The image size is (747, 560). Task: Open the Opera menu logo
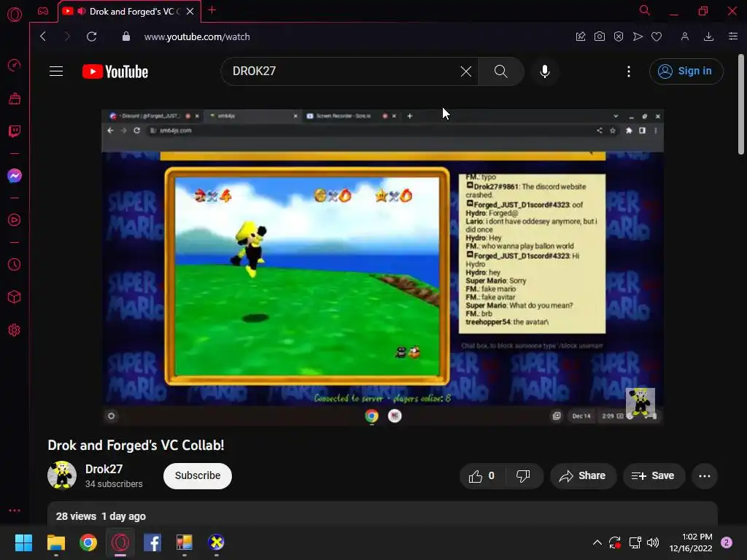pos(15,15)
